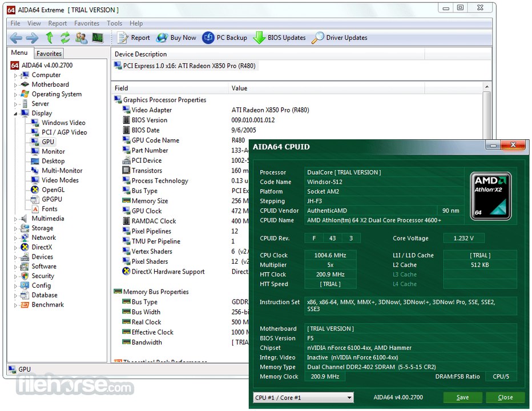Expand the Software tree node

15,267
